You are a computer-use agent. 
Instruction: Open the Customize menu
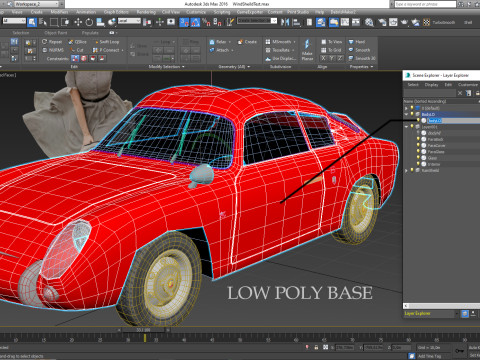196,12
